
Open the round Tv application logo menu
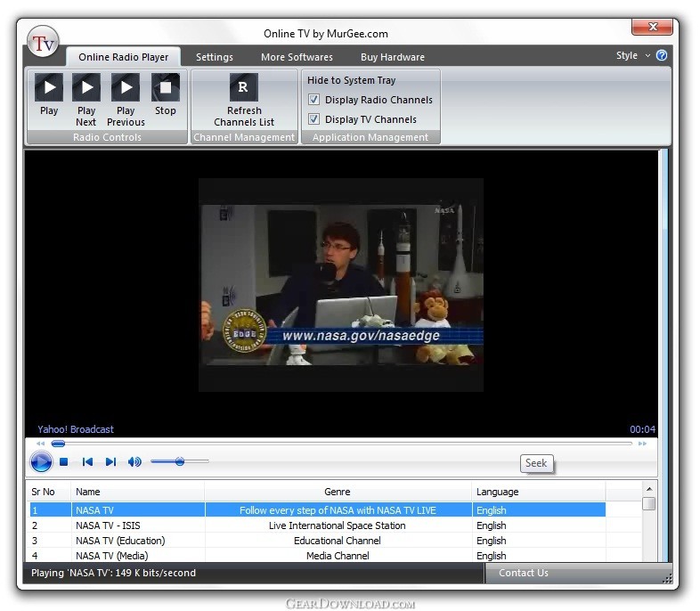(43, 42)
